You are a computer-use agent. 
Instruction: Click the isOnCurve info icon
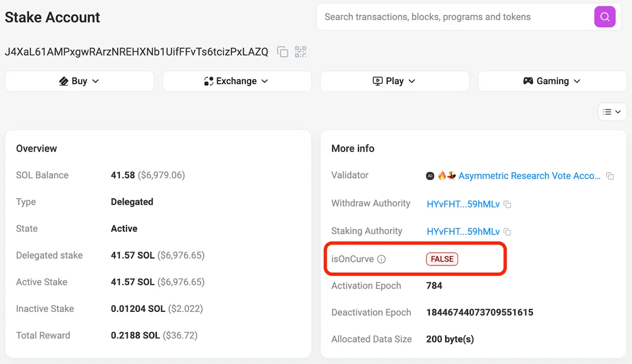pyautogui.click(x=382, y=259)
